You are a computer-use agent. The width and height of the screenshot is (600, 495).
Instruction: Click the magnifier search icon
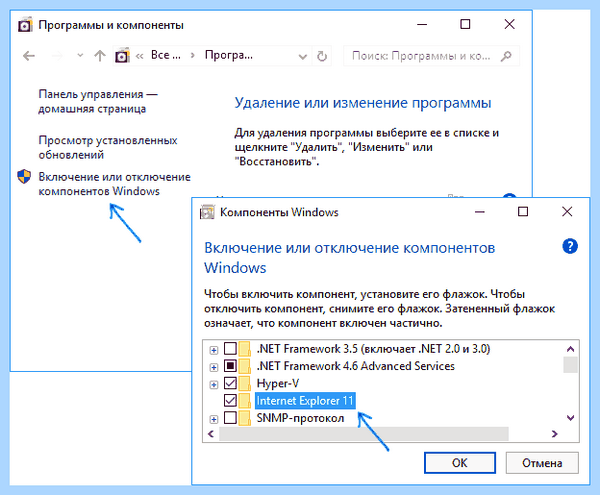point(506,56)
